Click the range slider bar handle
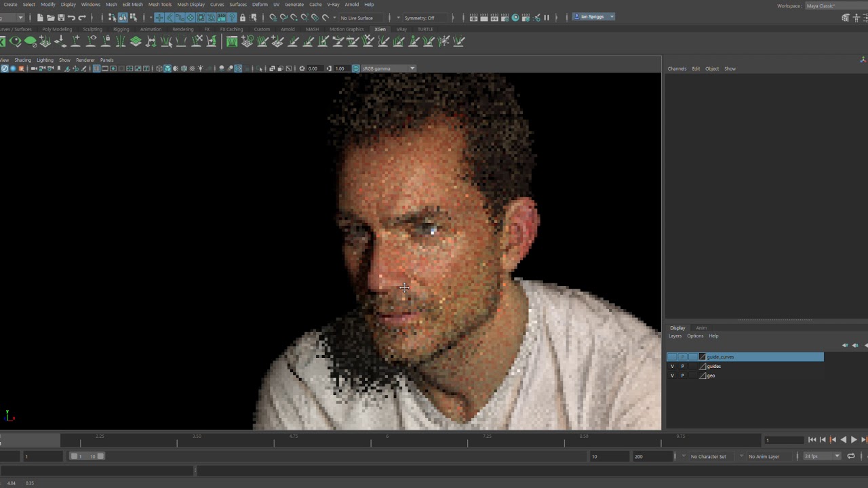 click(x=87, y=456)
